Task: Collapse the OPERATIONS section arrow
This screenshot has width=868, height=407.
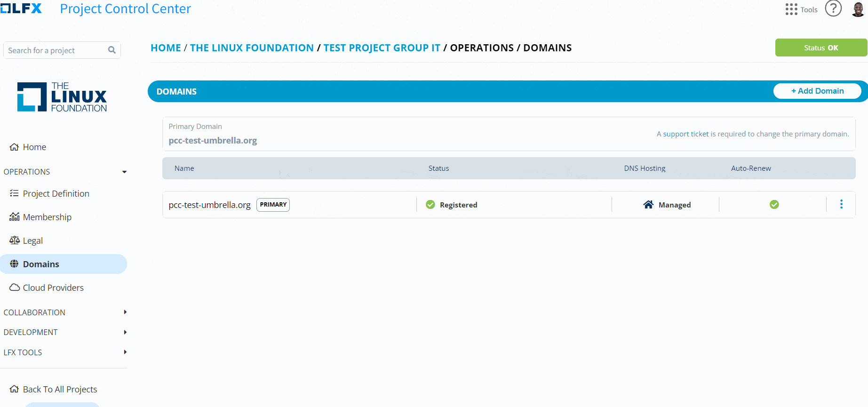Action: (x=124, y=172)
